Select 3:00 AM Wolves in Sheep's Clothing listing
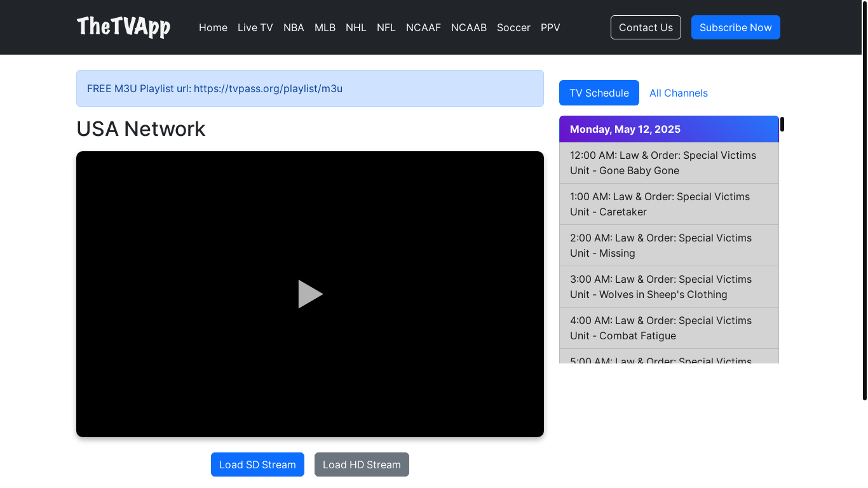868x488 pixels. 669,287
